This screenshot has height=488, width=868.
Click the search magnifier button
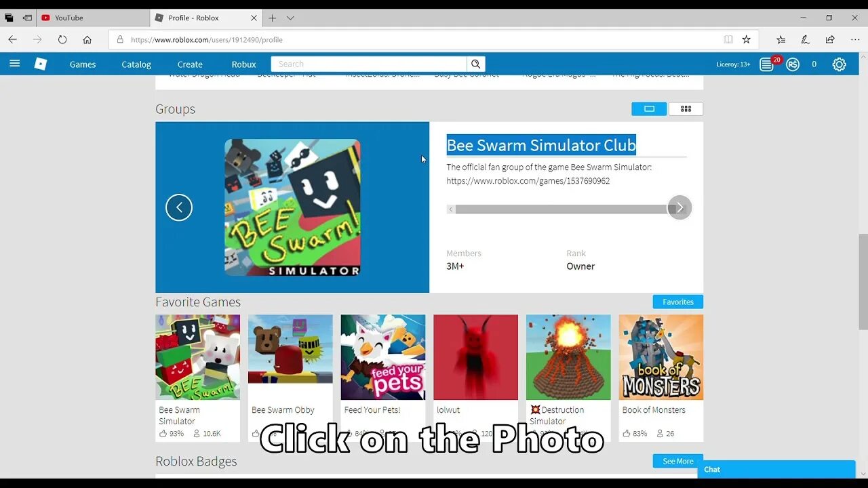pos(476,64)
